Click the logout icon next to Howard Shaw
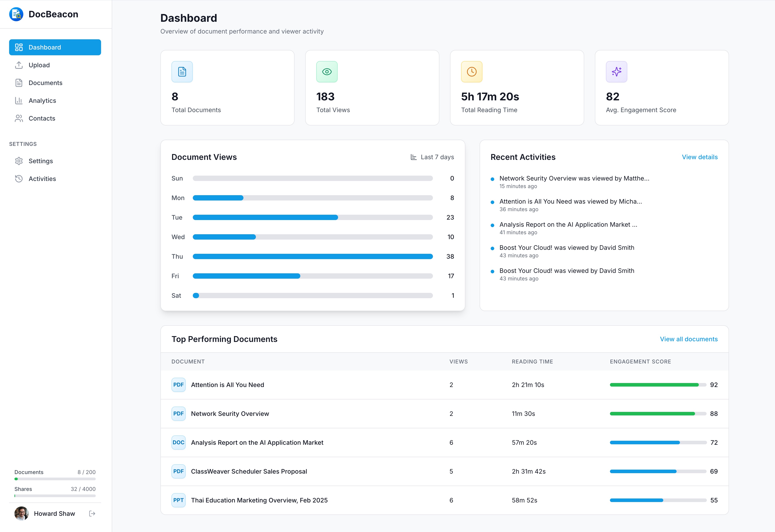 92,513
